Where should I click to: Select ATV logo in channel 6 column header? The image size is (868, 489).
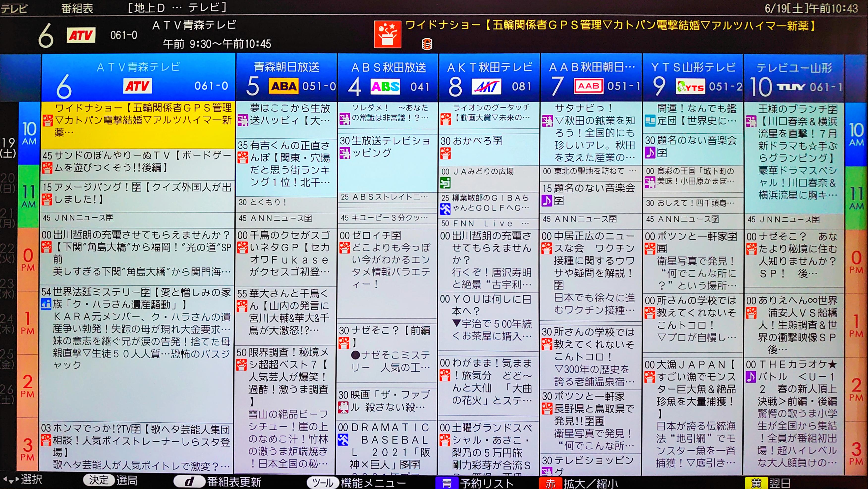pos(138,86)
